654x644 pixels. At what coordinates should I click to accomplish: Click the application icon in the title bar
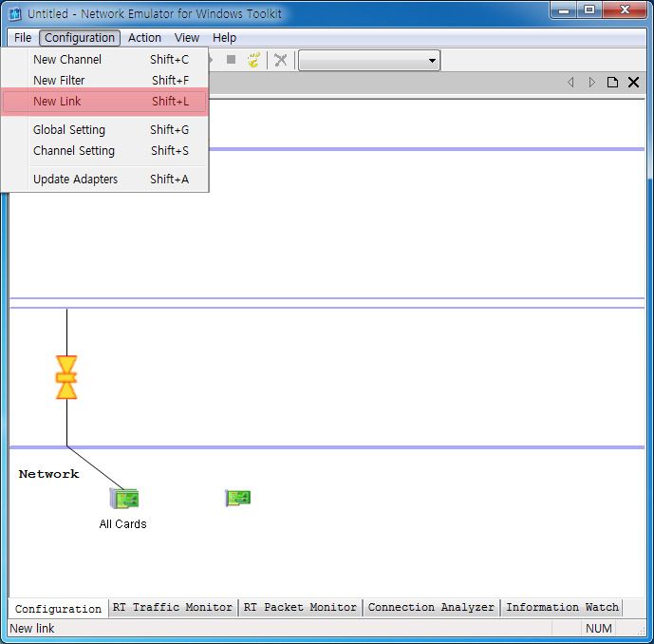(x=15, y=14)
